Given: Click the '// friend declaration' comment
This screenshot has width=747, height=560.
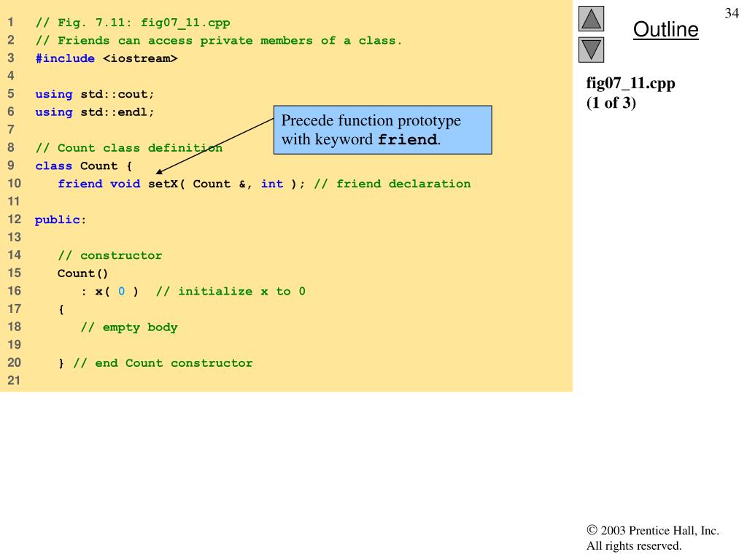Looking at the screenshot, I should coord(392,184).
